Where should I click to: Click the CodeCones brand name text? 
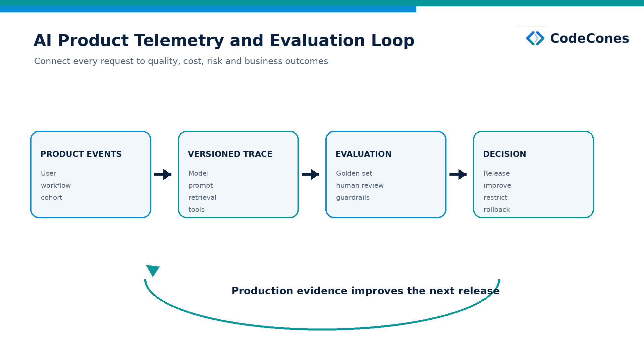pos(590,38)
